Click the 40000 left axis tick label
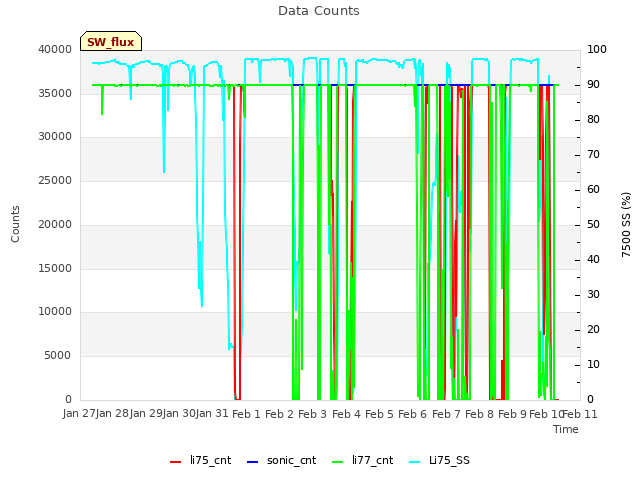The width and height of the screenshot is (640, 480). [x=55, y=49]
